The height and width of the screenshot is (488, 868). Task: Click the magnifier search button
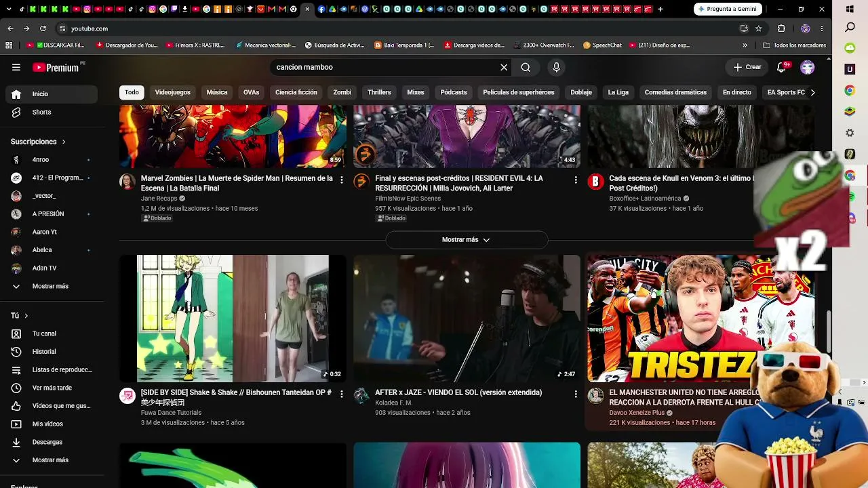(526, 67)
